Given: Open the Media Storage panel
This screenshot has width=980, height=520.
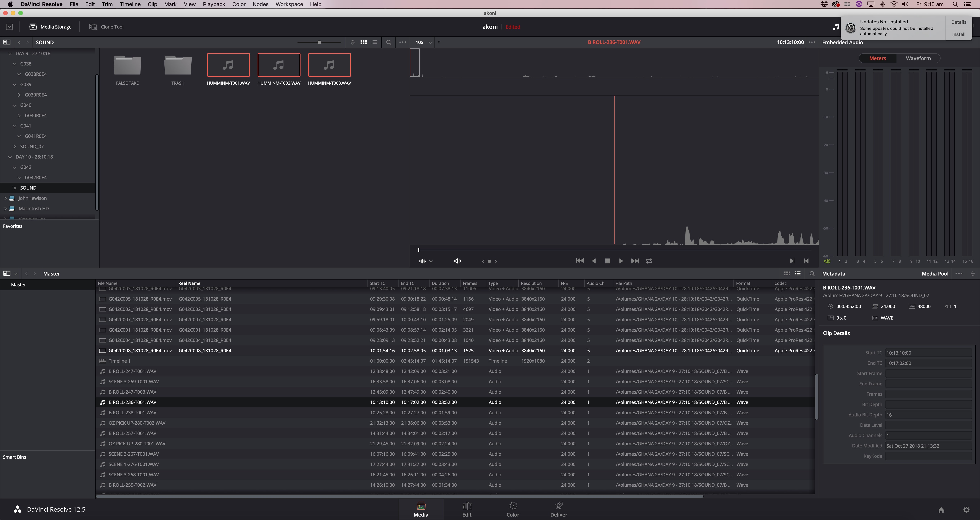Looking at the screenshot, I should pyautogui.click(x=51, y=27).
